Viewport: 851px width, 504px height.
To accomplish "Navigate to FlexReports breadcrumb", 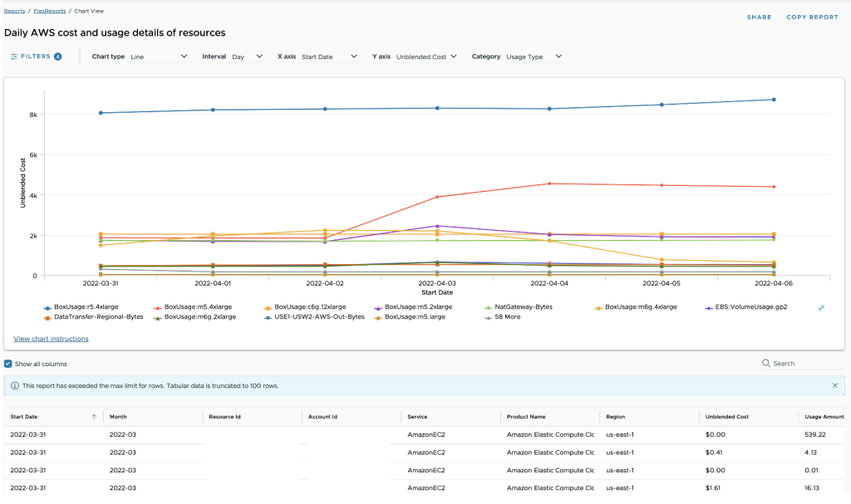I will click(49, 11).
